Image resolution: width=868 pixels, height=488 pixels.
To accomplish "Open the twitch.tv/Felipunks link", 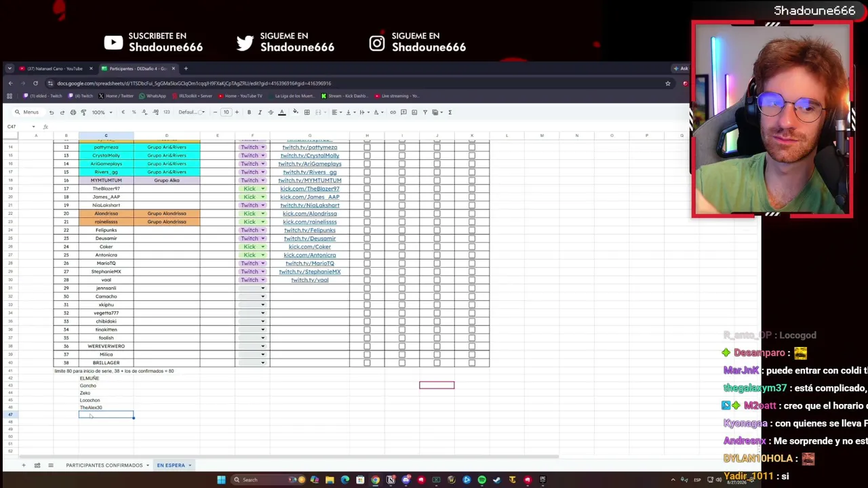I will (x=309, y=230).
